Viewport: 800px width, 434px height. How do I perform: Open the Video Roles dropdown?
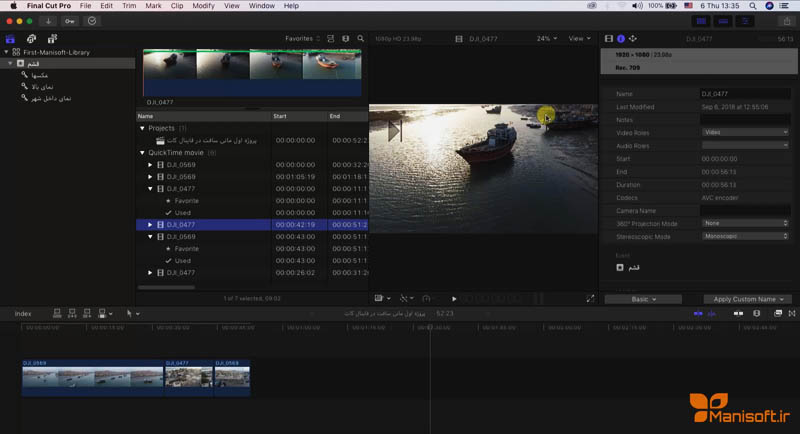745,133
